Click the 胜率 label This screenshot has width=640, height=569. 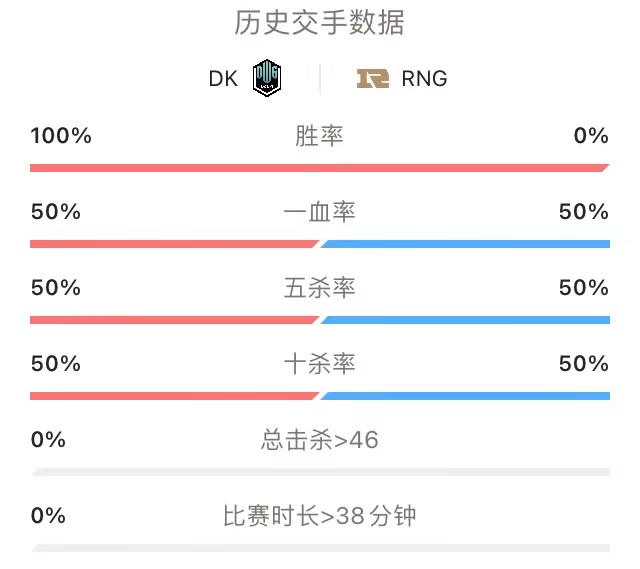click(319, 136)
